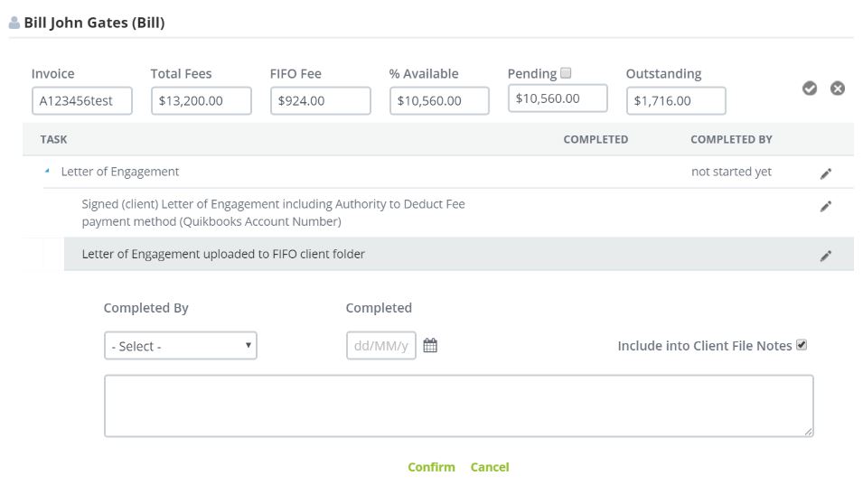This screenshot has width=863, height=504.
Task: Click the Cancel link
Action: (490, 467)
